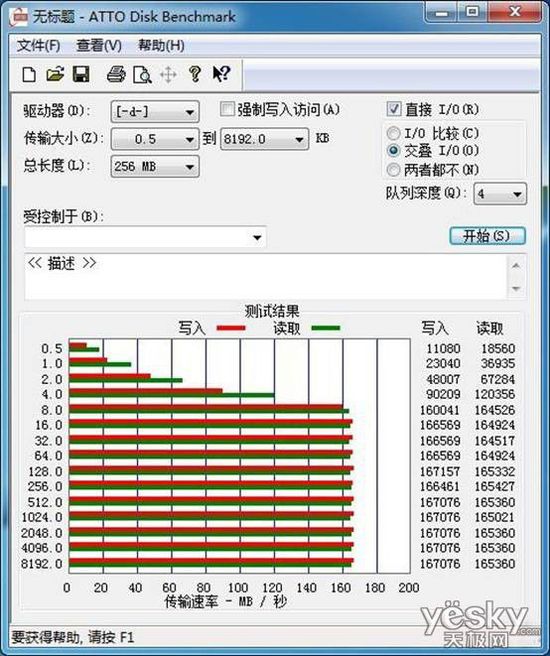Uncheck the 直接 I/O(R) checkbox

pyautogui.click(x=394, y=109)
